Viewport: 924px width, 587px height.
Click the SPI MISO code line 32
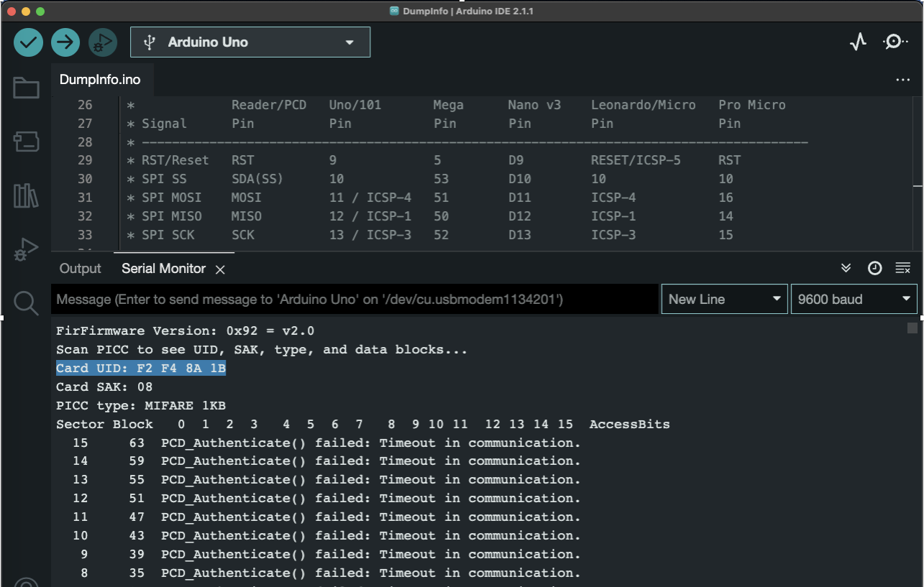(429, 216)
